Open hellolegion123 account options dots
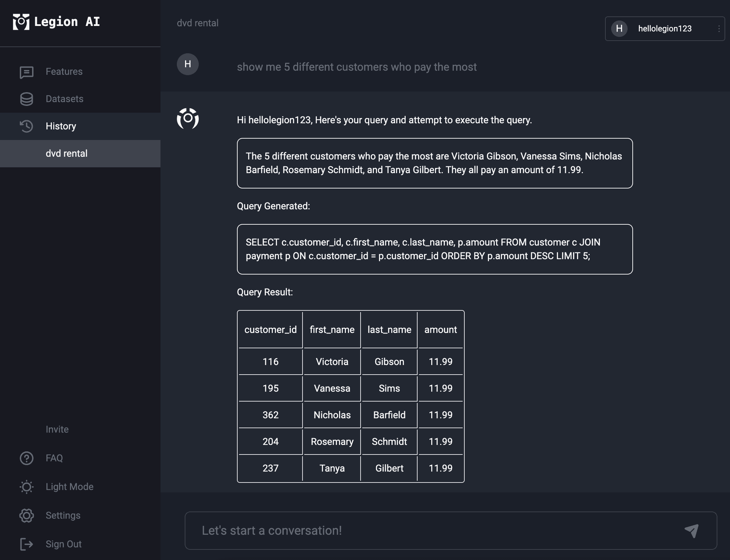Image resolution: width=730 pixels, height=560 pixels. click(719, 29)
